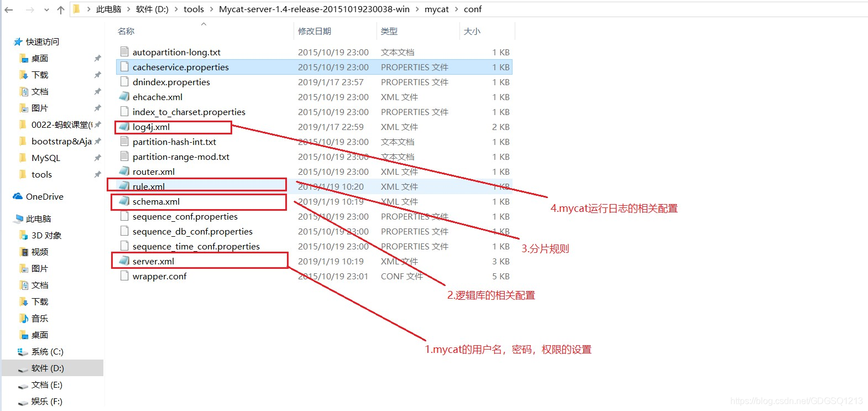Click the date 2019/1/17 23:57 for dnindex.properties
The image size is (868, 411).
click(331, 82)
